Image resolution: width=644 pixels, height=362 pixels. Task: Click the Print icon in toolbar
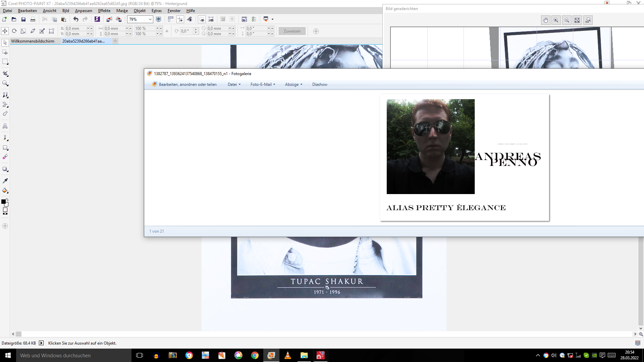click(33, 19)
